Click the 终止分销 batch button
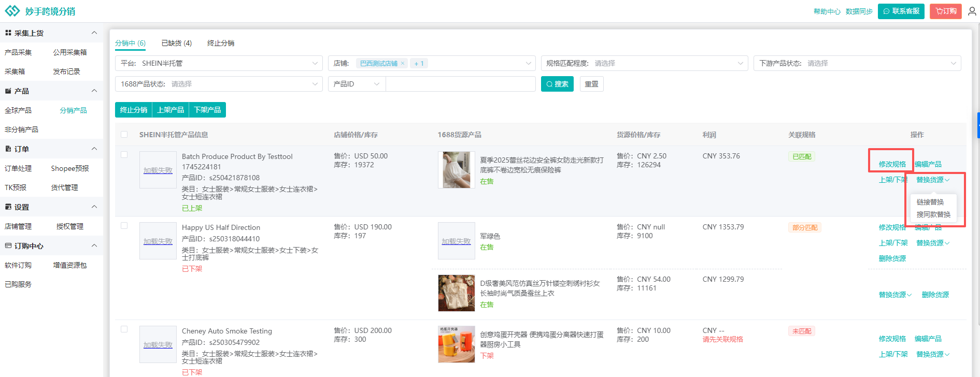Image resolution: width=980 pixels, height=377 pixels. 134,110
